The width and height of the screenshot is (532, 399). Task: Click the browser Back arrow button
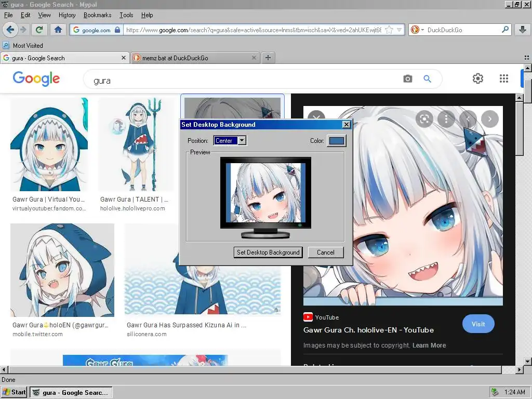coord(10,30)
